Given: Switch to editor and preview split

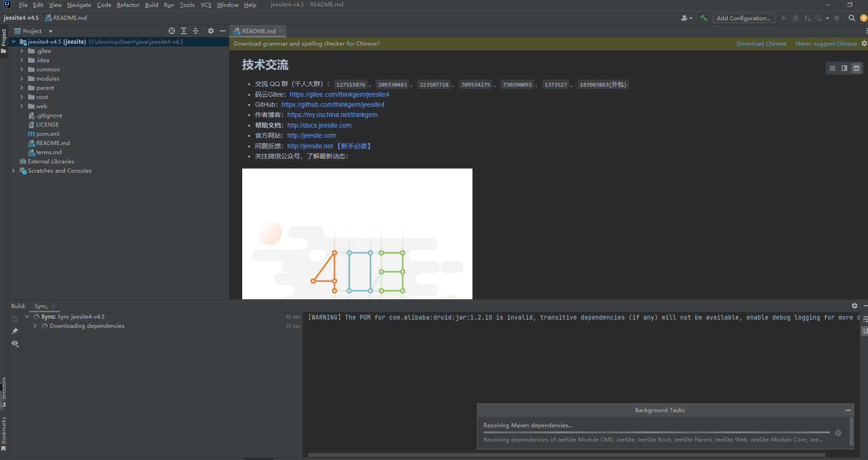Looking at the screenshot, I should (x=845, y=68).
